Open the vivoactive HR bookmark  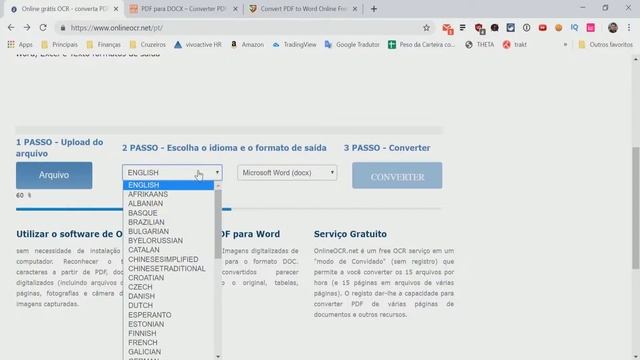198,44
